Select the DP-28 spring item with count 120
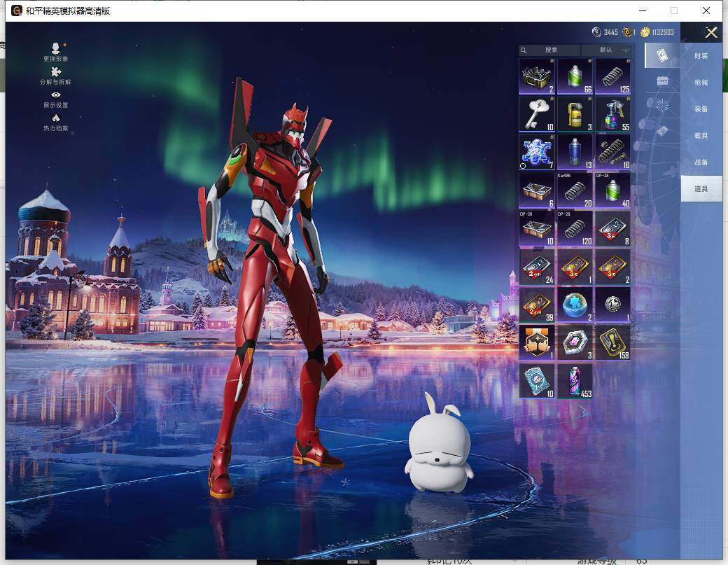Image resolution: width=728 pixels, height=565 pixels. point(575,228)
